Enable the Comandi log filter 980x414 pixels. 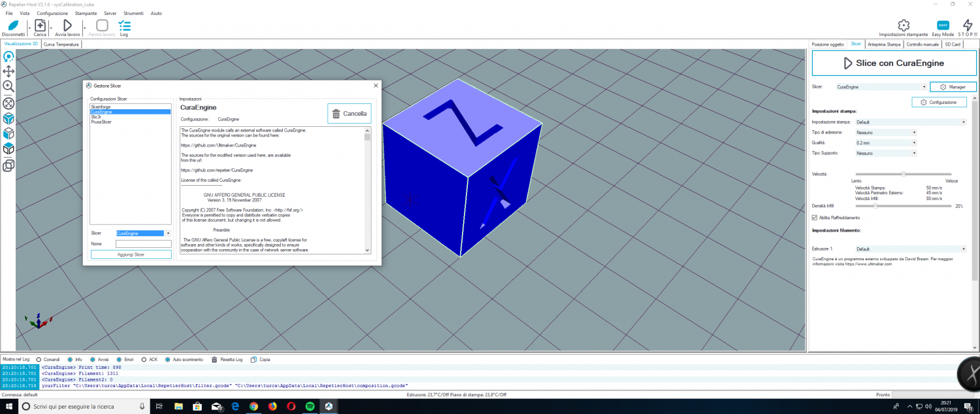point(39,360)
